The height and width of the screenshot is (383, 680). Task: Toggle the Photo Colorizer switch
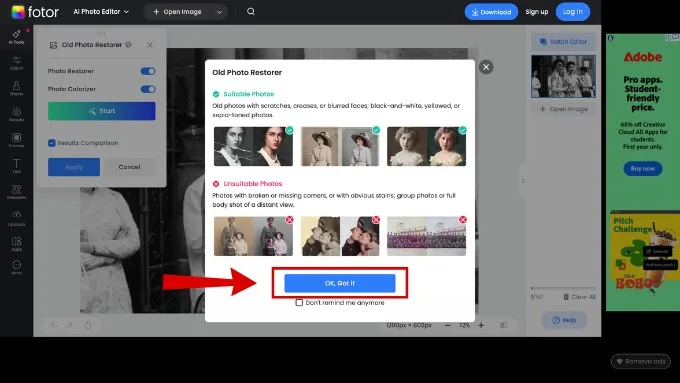[148, 89]
